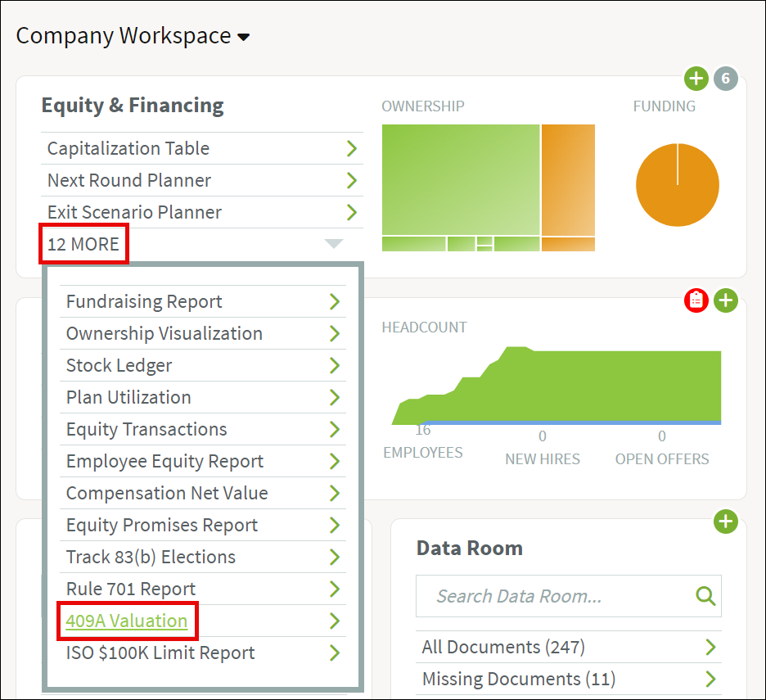The width and height of the screenshot is (766, 700).
Task: Click the arrow next to Stock Ledger
Action: tap(334, 365)
